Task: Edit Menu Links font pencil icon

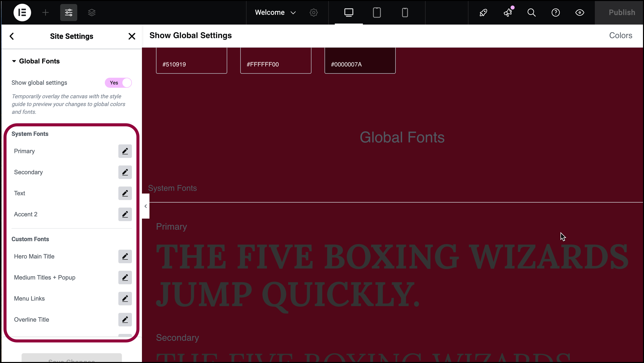Action: pyautogui.click(x=125, y=299)
